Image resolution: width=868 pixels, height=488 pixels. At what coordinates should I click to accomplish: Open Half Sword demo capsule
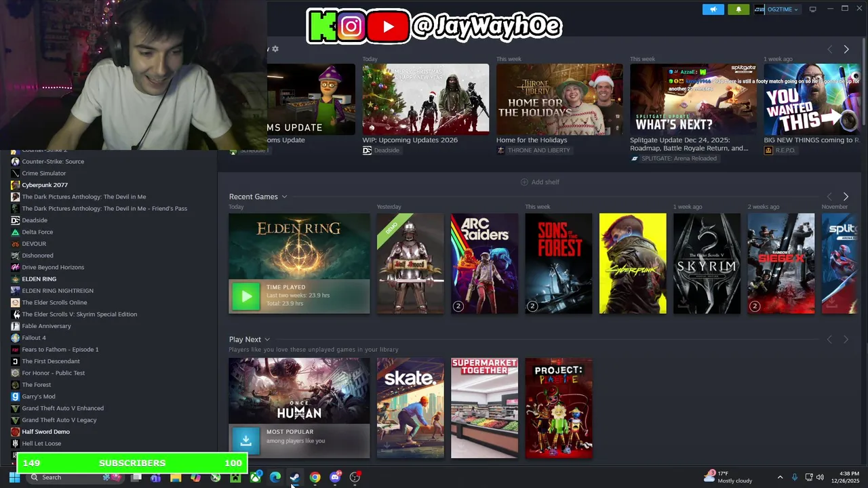[410, 264]
